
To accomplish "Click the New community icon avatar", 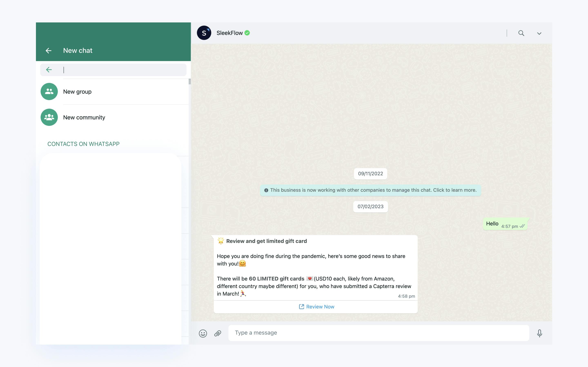I will coord(49,117).
